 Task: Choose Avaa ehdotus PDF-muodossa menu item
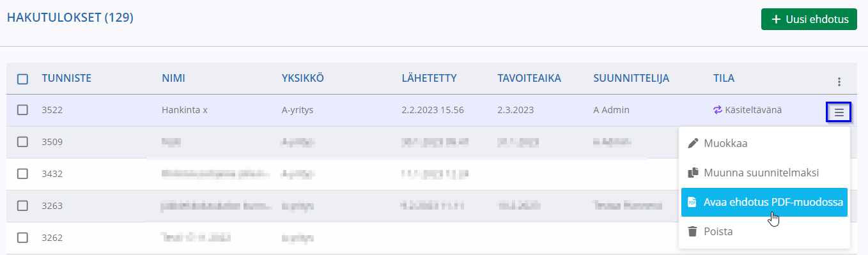pyautogui.click(x=764, y=202)
